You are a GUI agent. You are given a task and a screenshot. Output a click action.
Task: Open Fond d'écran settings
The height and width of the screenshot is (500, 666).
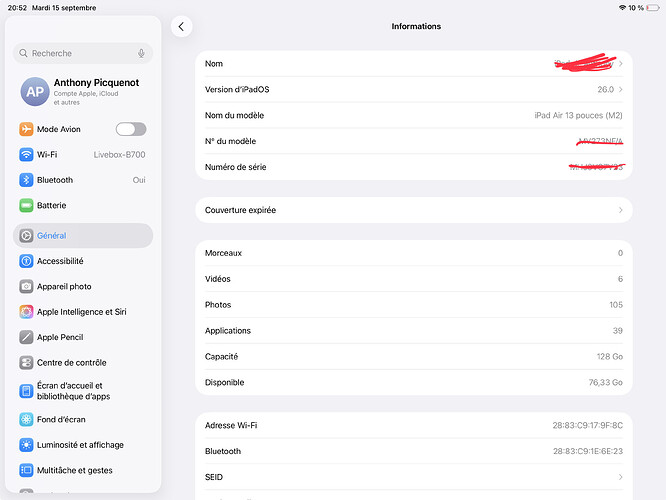(83, 420)
